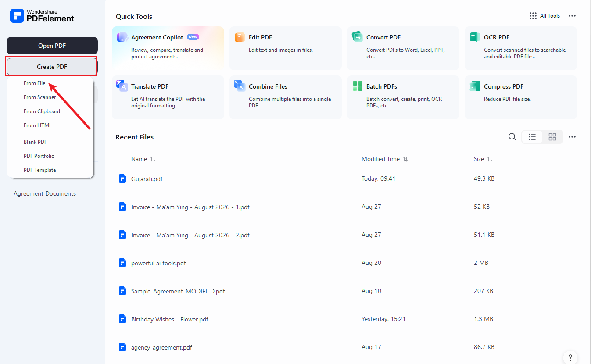This screenshot has height=364, width=591.
Task: Open agency-agreement.pdf file name
Action: coord(161,347)
